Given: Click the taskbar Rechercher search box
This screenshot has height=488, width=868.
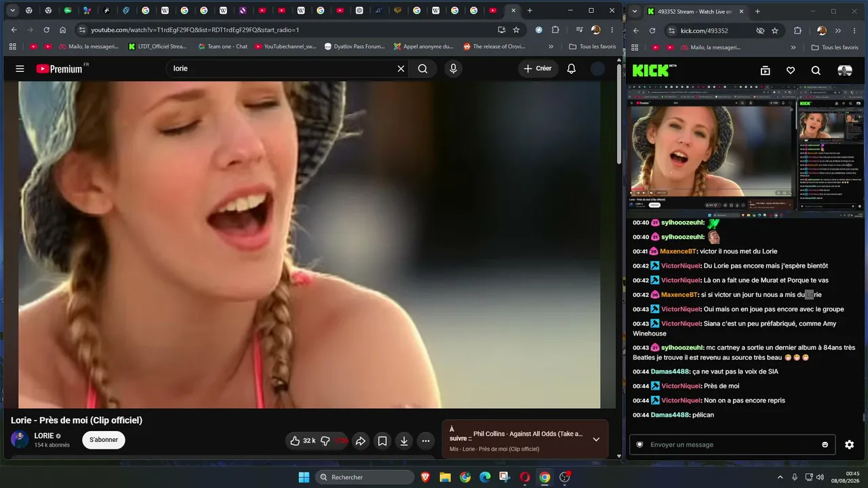Looking at the screenshot, I should click(x=365, y=477).
